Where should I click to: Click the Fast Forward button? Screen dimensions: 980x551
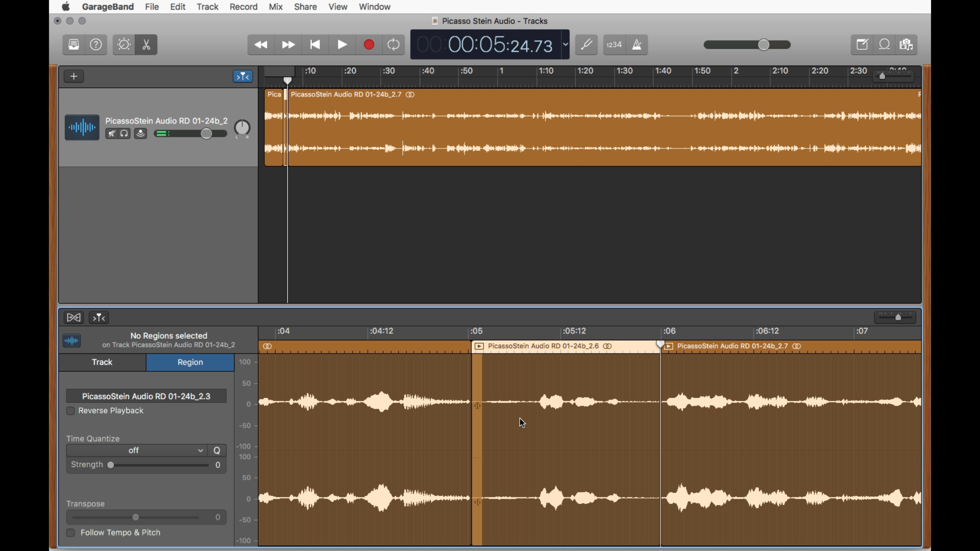288,45
